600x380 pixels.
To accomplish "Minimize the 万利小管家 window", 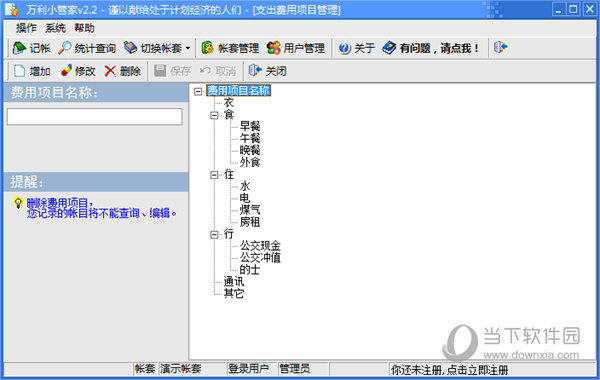I will coord(558,9).
